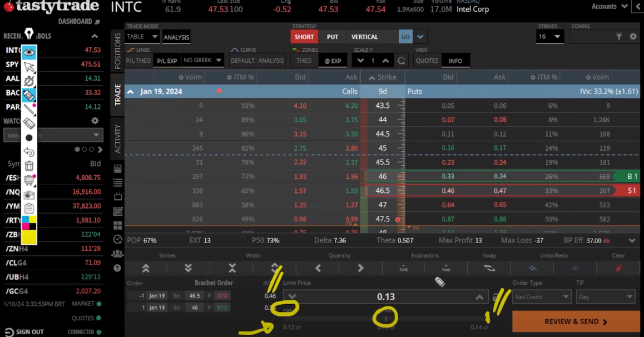This screenshot has height=337, width=644.
Task: Select the camera screenshot tool
Action: tap(29, 195)
